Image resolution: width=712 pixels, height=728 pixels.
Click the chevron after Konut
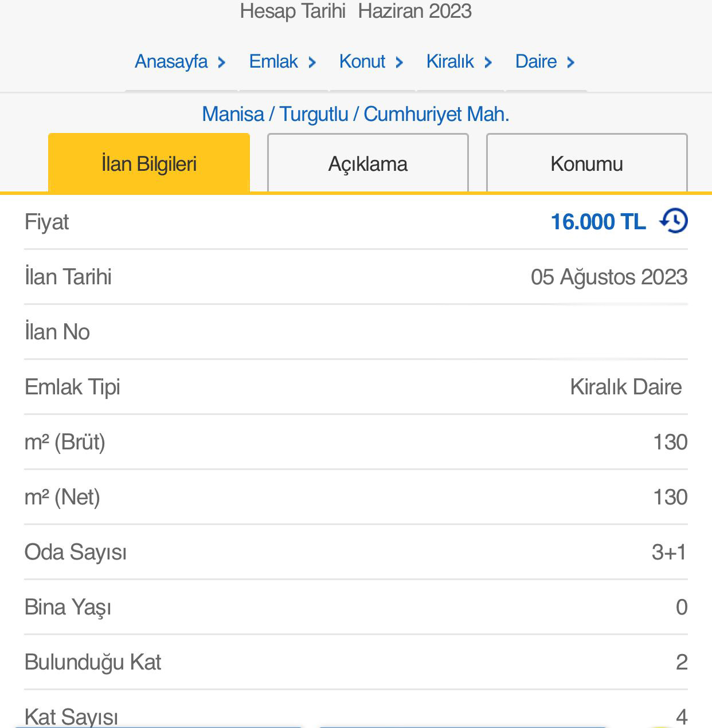400,62
